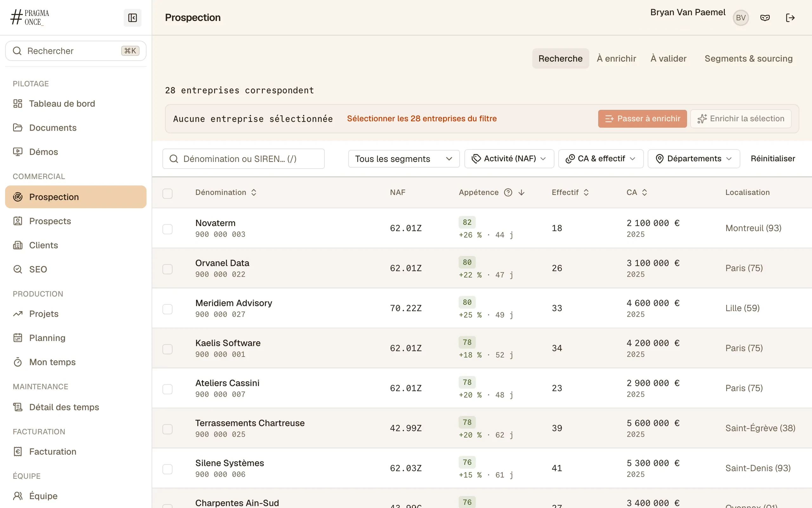812x508 pixels.
Task: Click the Appétence help question icon
Action: (508, 192)
